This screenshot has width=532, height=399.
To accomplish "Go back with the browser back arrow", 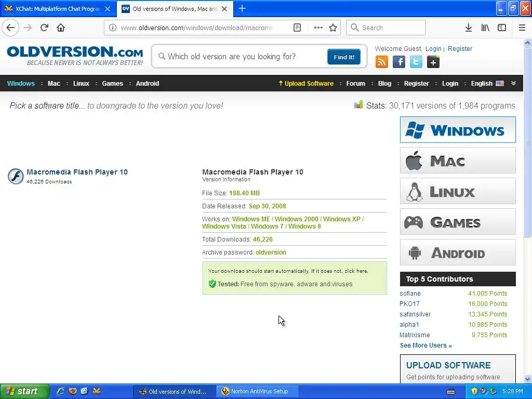I will (x=10, y=28).
